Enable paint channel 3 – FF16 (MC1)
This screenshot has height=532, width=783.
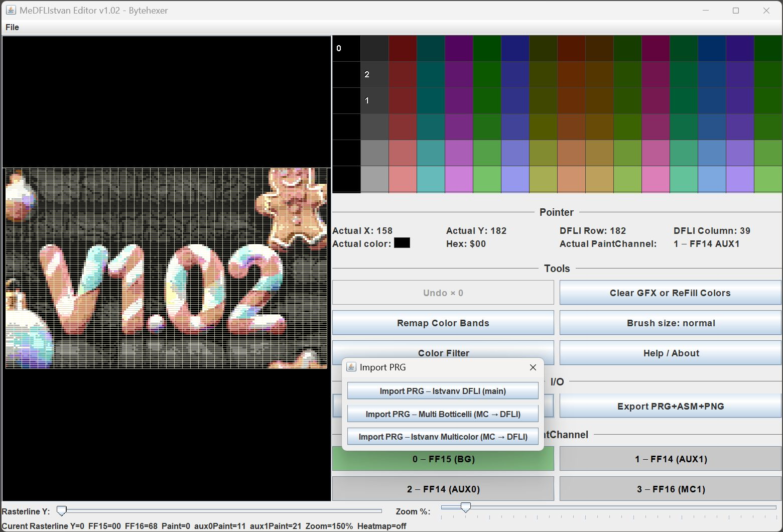[670, 489]
